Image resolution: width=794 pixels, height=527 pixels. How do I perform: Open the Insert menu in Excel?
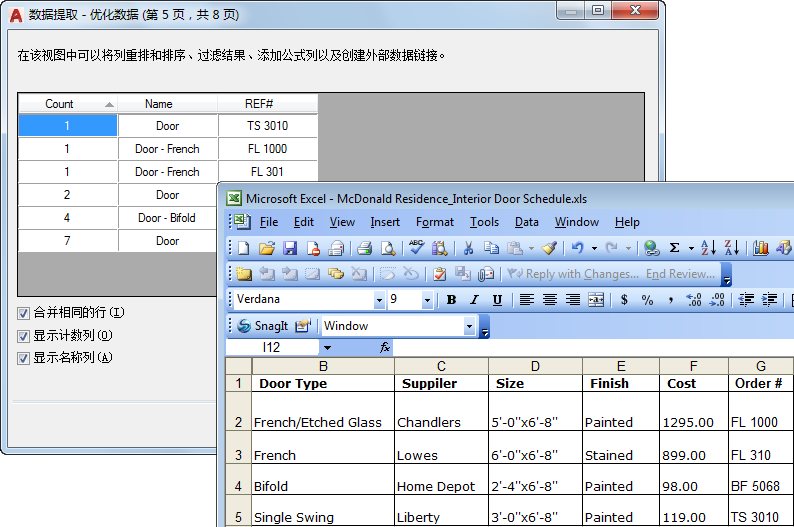(385, 222)
